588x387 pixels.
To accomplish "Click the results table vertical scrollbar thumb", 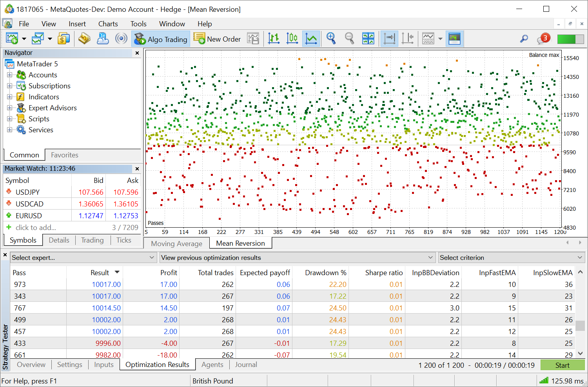I will (x=580, y=325).
